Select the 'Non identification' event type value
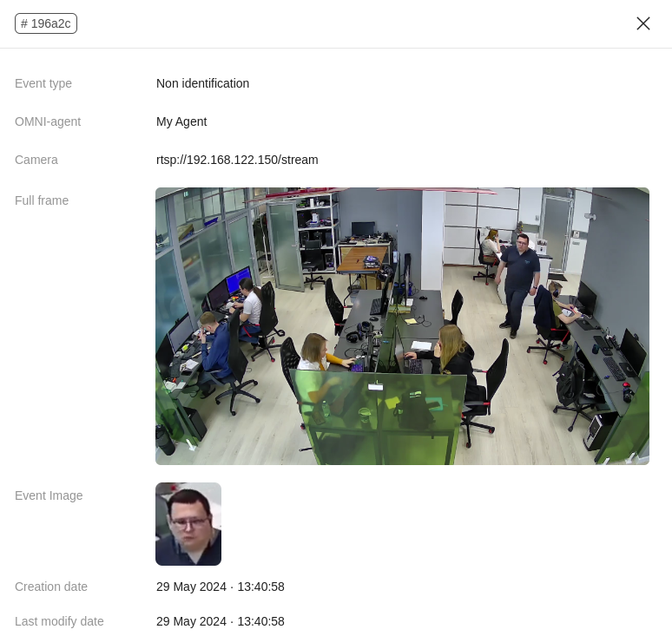Viewport: 672px width, 636px height. pos(202,83)
